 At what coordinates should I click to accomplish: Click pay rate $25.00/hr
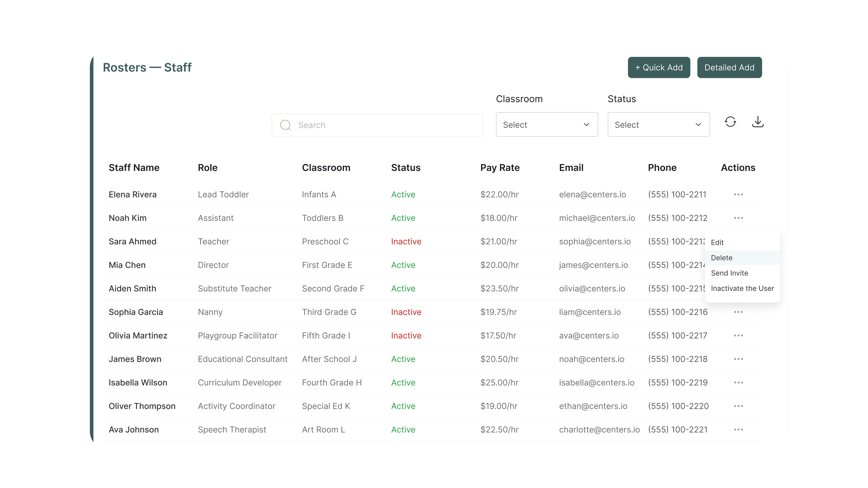[499, 383]
